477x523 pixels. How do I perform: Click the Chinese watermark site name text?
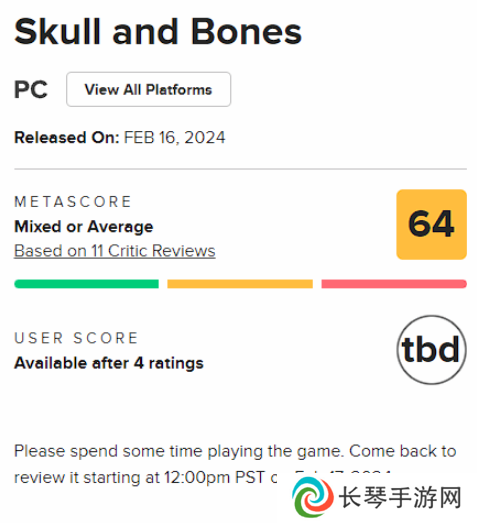[400, 497]
